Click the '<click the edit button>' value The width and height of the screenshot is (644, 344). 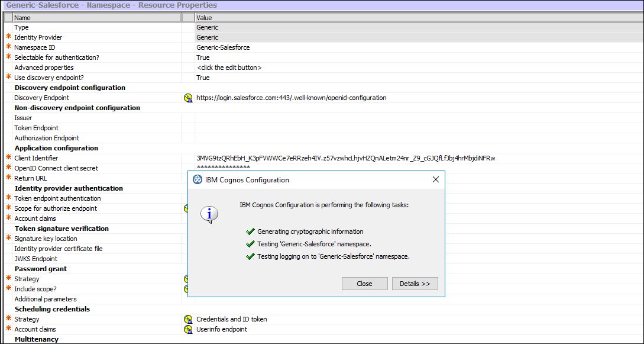(x=229, y=67)
